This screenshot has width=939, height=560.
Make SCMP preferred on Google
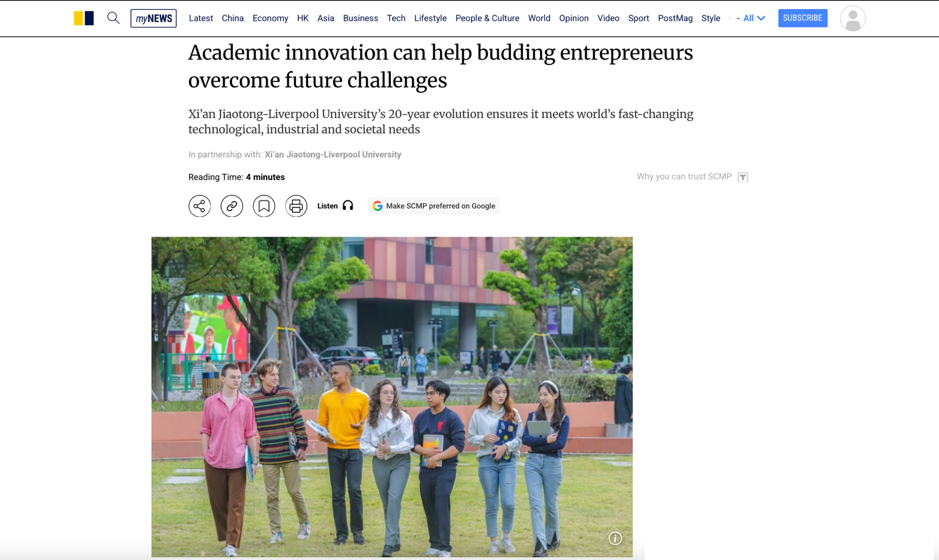coord(434,206)
